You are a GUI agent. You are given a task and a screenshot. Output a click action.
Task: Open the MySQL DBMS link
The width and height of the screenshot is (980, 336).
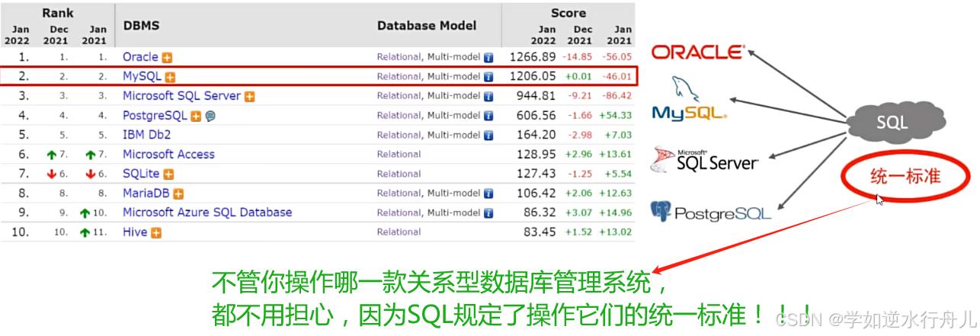[143, 77]
